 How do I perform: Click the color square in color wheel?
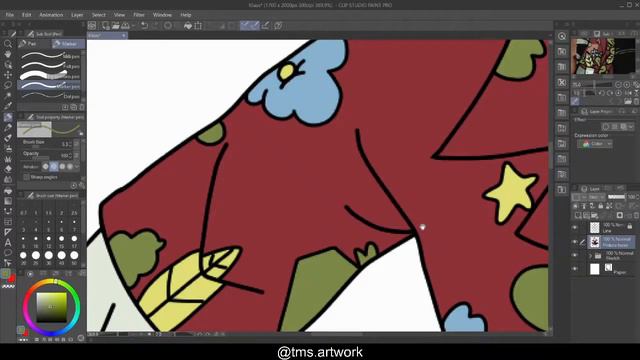pyautogui.click(x=51, y=307)
